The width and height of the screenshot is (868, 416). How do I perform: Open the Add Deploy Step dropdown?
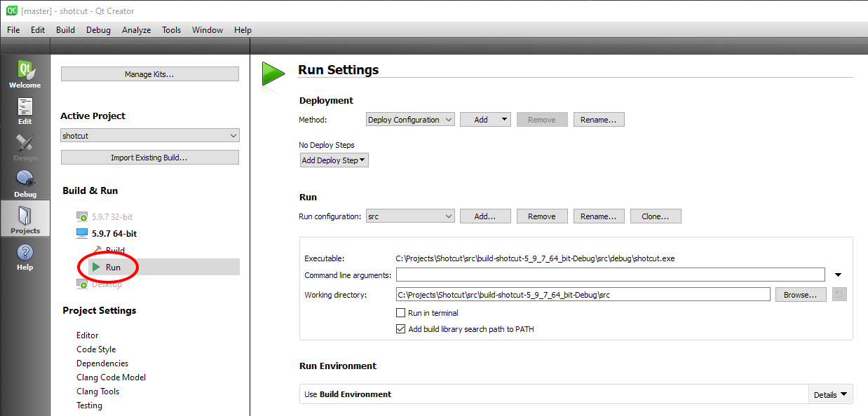pos(334,160)
